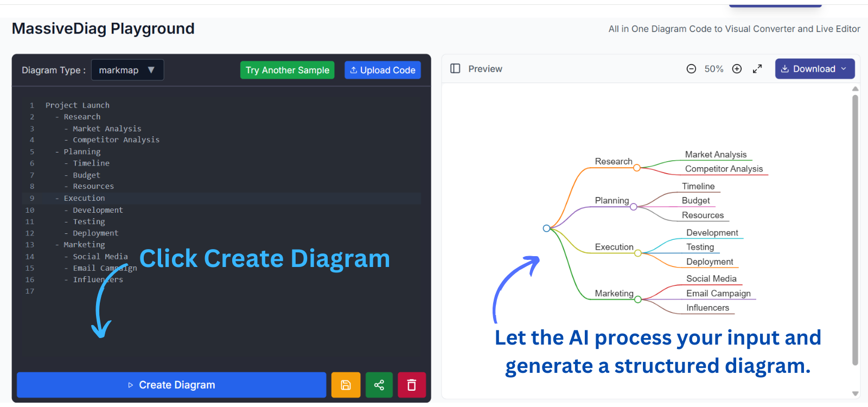The width and height of the screenshot is (868, 407).
Task: Click the Social Media node in preview
Action: (711, 279)
